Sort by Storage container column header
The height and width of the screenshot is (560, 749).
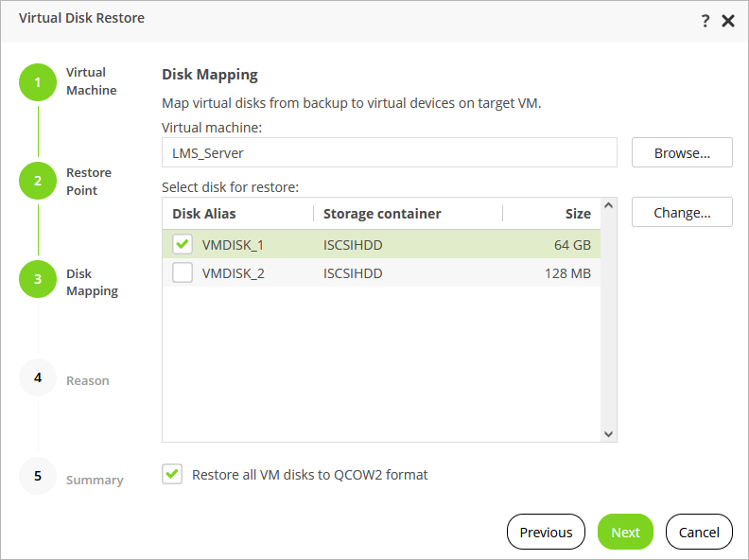(x=382, y=214)
